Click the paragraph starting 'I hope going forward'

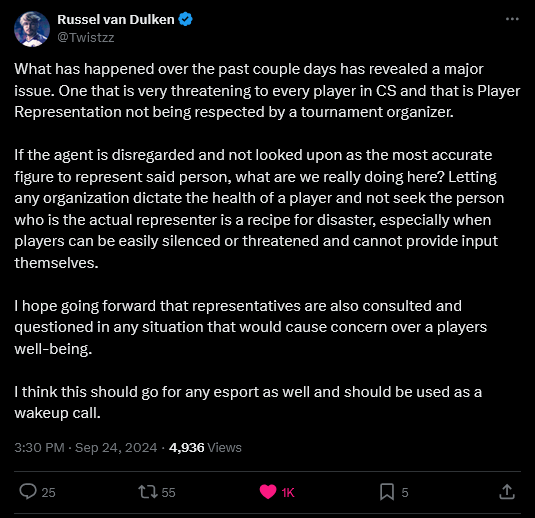[251, 327]
